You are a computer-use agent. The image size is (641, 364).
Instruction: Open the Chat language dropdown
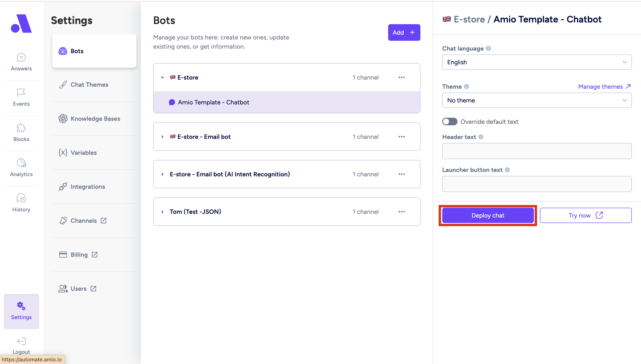(x=536, y=62)
